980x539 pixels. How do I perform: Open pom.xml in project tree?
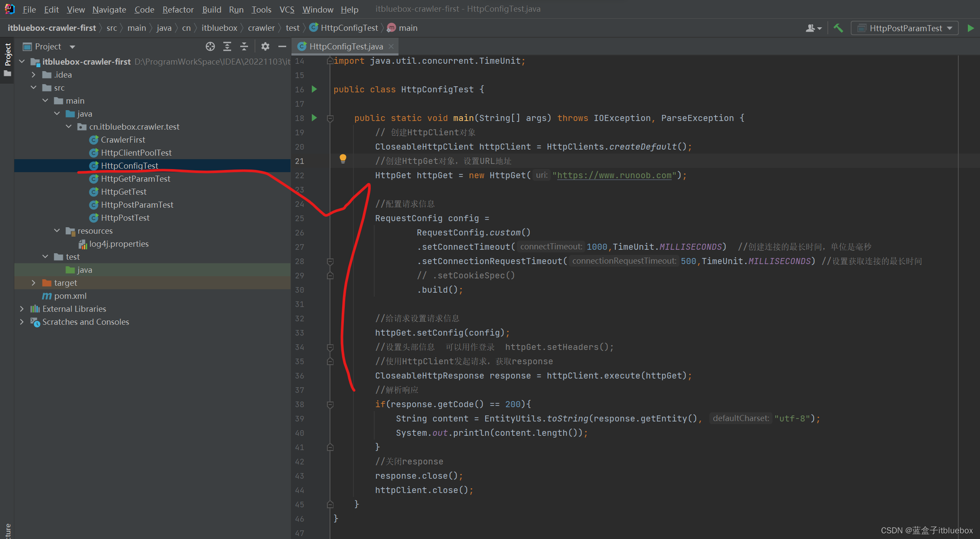(x=70, y=296)
